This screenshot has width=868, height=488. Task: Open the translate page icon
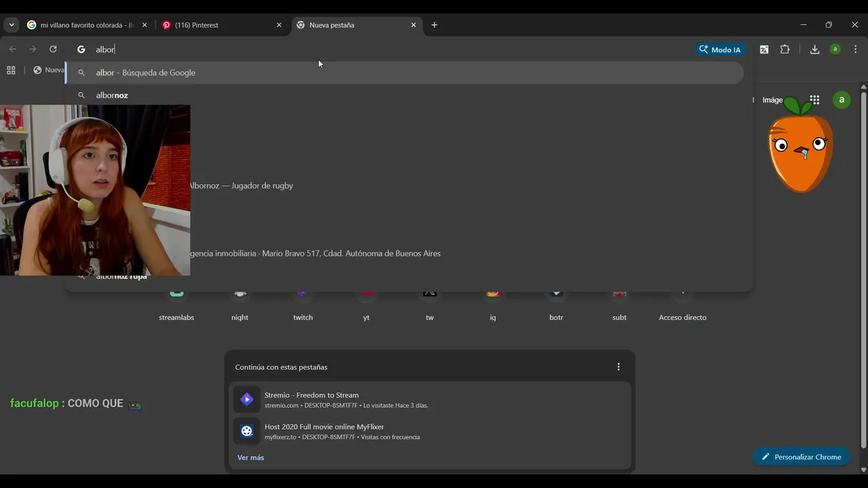(764, 49)
